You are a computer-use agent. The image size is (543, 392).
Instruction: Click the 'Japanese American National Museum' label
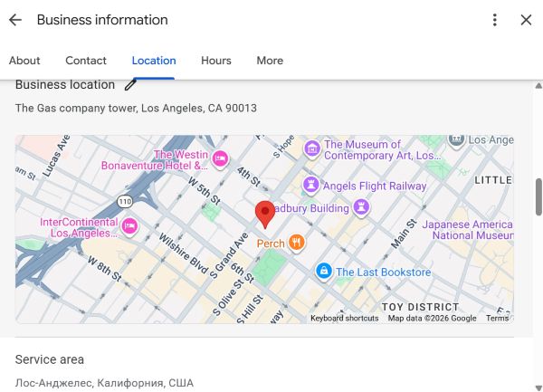coord(468,230)
